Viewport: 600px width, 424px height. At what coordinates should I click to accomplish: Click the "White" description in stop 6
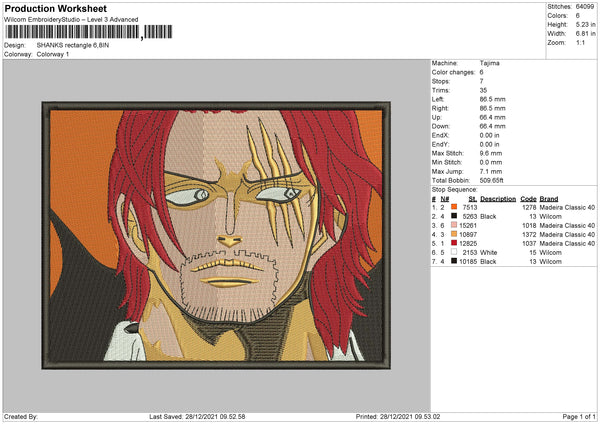(x=489, y=253)
